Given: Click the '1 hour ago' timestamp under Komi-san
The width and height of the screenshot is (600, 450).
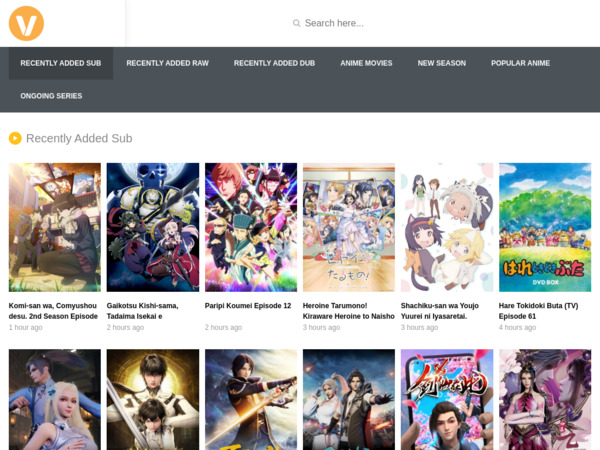Looking at the screenshot, I should (x=26, y=328).
